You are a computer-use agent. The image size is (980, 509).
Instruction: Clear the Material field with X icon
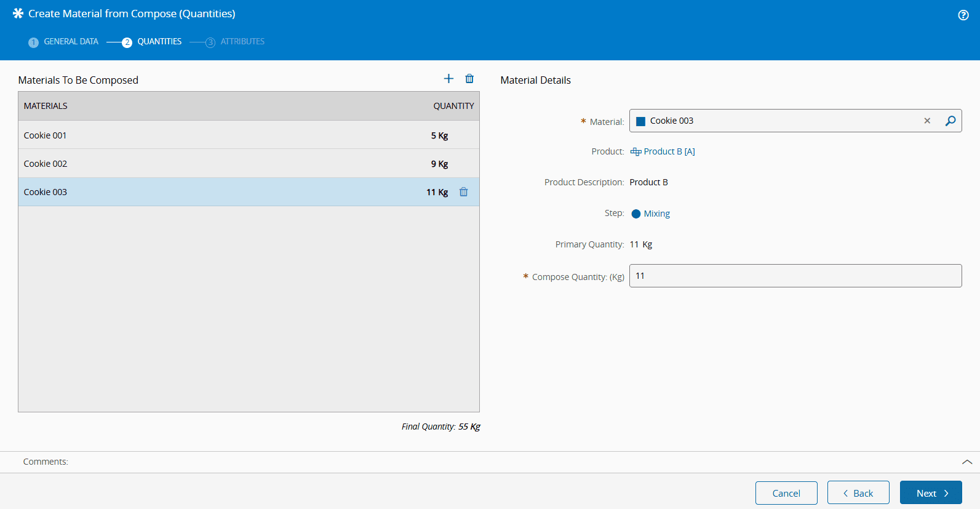(927, 121)
